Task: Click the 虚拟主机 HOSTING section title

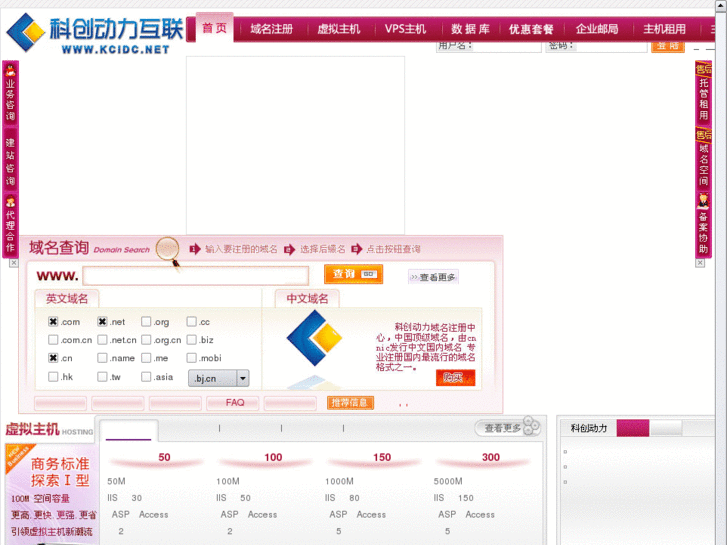Action: click(x=49, y=430)
